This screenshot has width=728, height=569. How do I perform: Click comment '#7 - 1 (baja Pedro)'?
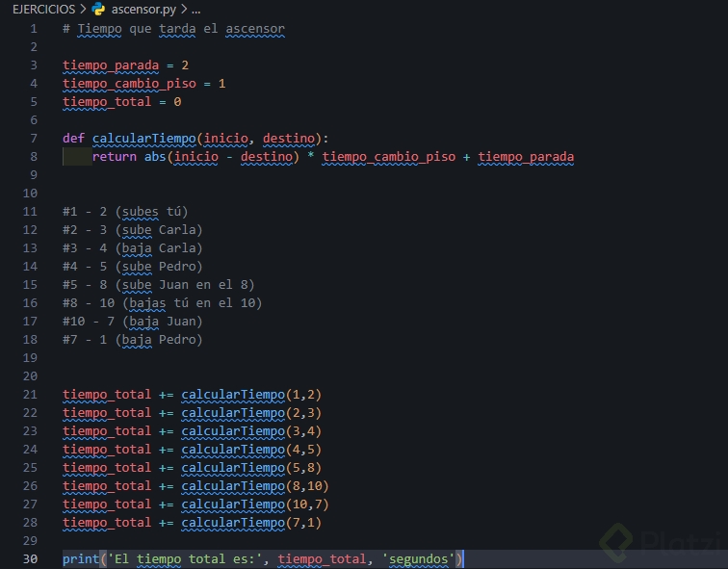pyautogui.click(x=133, y=340)
